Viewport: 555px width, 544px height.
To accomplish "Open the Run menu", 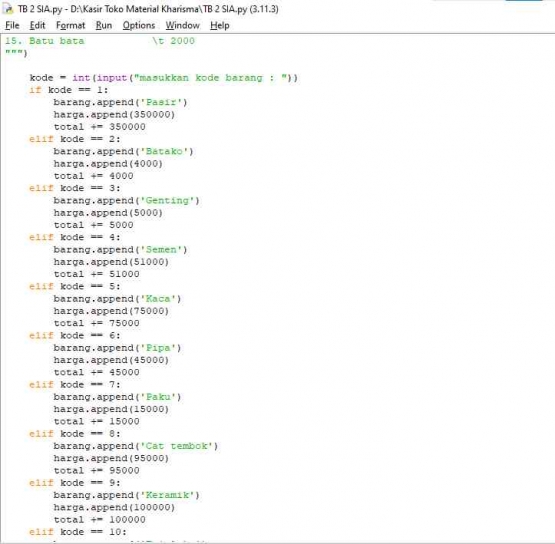I will (104, 25).
